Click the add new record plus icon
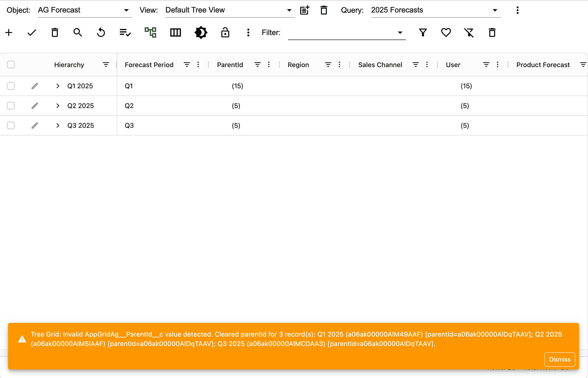Image resolution: width=588 pixels, height=378 pixels. point(9,32)
